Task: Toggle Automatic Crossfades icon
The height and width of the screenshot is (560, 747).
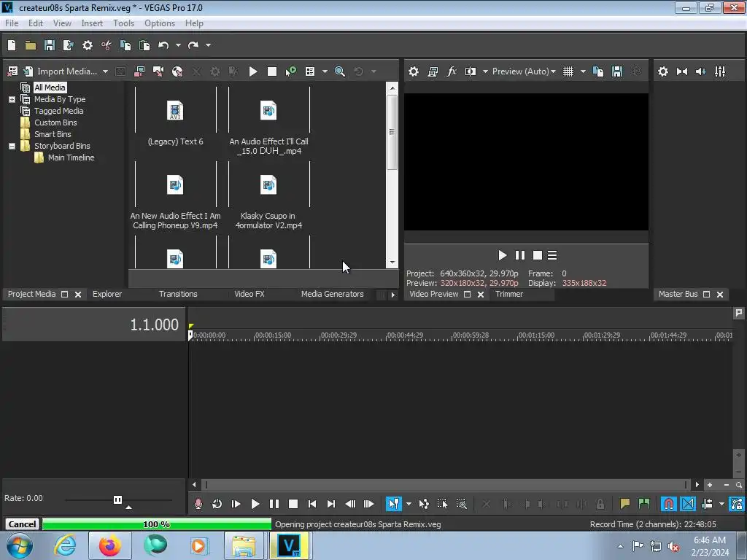Action: pos(688,504)
